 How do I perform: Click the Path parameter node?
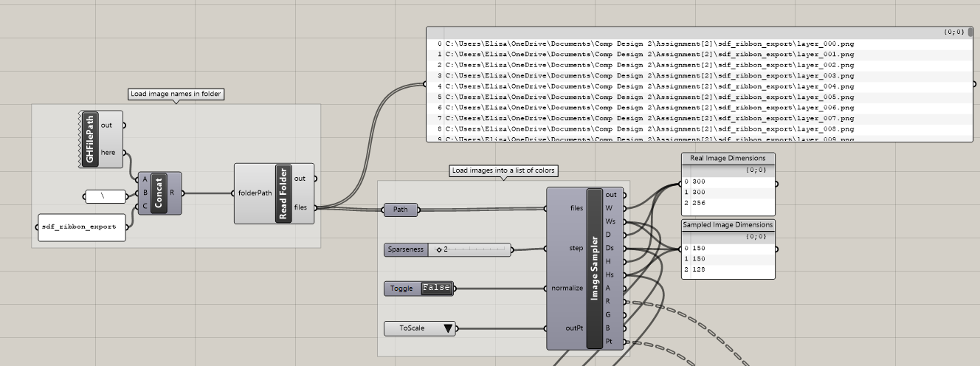click(400, 210)
